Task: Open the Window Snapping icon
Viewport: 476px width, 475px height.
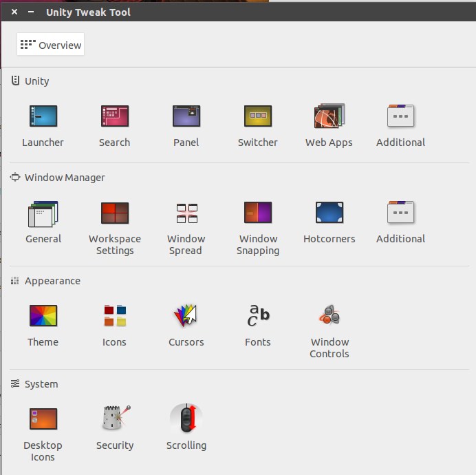Action: tap(258, 213)
